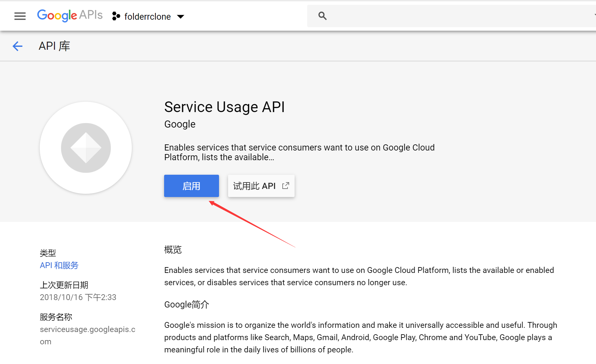Click the project hexagon icon beside folderrclone

click(x=116, y=16)
